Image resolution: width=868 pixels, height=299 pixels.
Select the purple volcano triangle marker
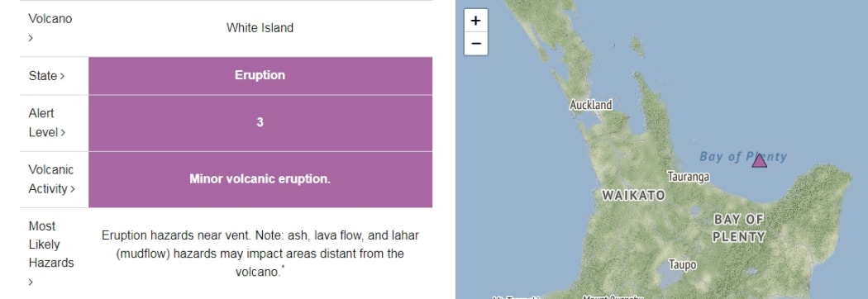pyautogui.click(x=760, y=160)
